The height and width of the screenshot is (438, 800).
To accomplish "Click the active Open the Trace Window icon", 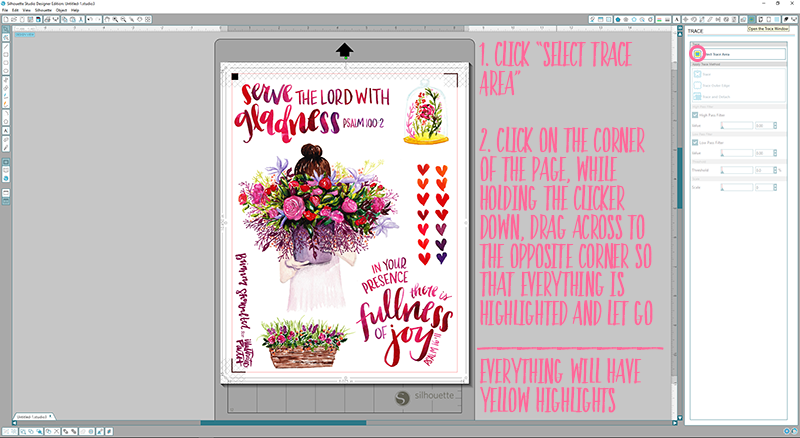I will point(752,19).
